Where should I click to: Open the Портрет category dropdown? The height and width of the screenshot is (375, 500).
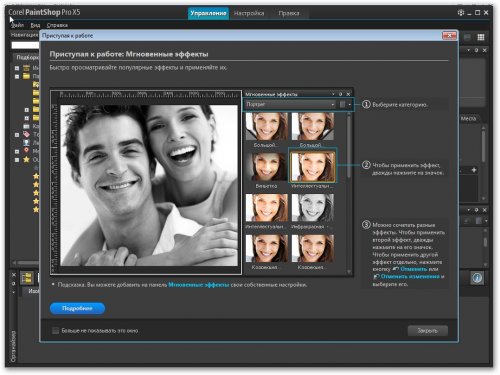click(x=290, y=104)
